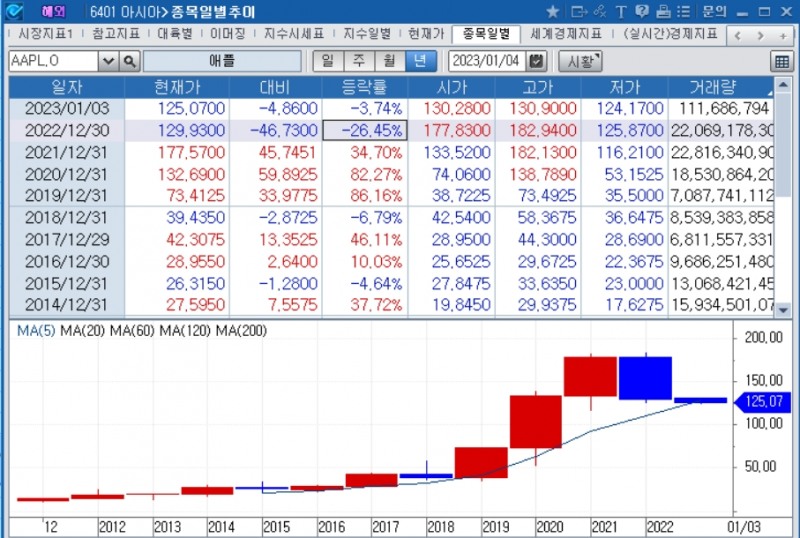The height and width of the screenshot is (538, 800).
Task: Click table scrollbar down arrow
Action: (783, 309)
